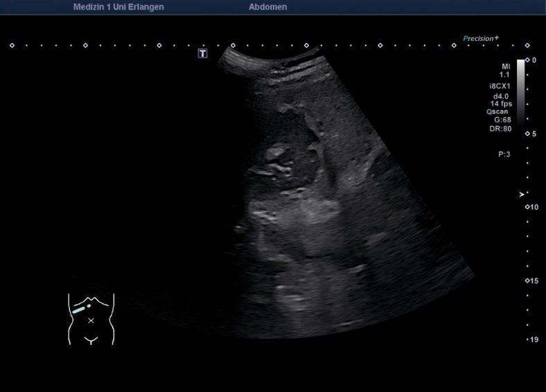This screenshot has height=392, width=546.
Task: Click the 10 cm depth scale marker
Action: click(x=530, y=207)
